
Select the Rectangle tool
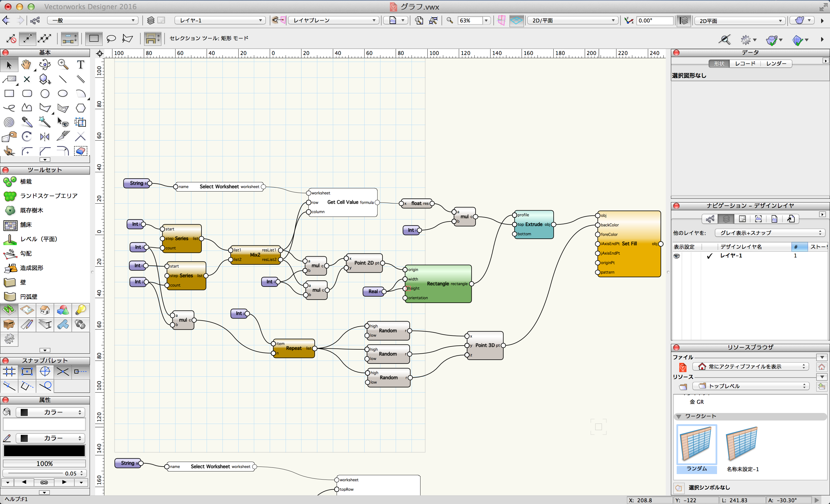click(9, 94)
